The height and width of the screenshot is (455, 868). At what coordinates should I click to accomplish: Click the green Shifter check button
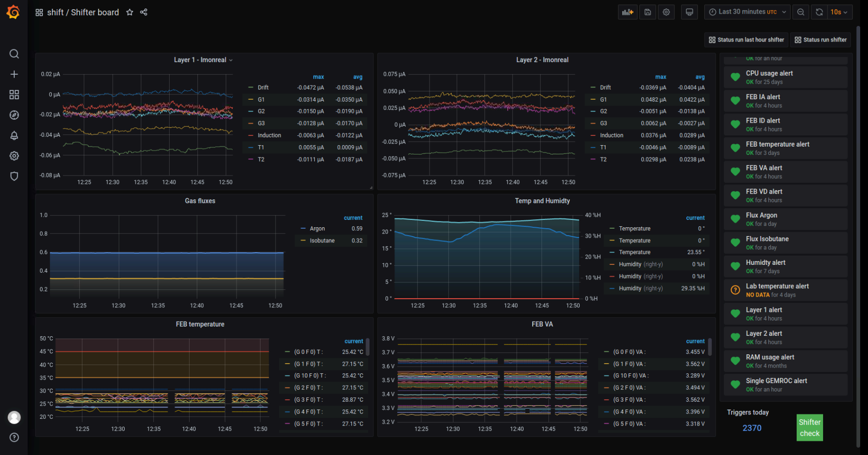pos(809,428)
